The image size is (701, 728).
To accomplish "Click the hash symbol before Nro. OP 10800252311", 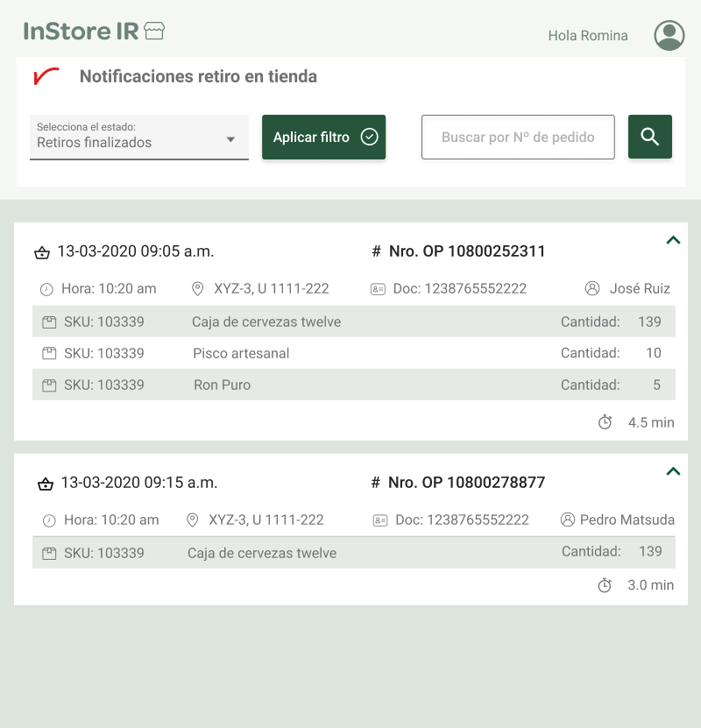I will tap(375, 251).
